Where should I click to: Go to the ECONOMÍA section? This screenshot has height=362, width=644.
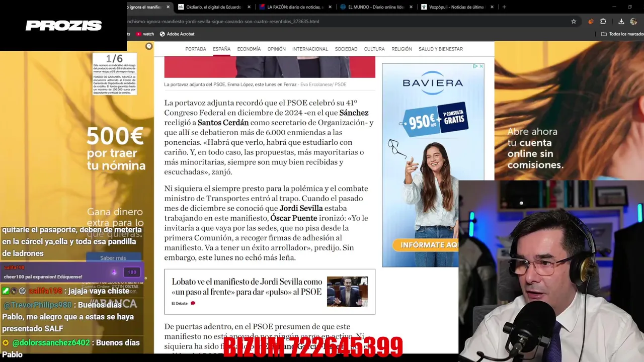(249, 49)
